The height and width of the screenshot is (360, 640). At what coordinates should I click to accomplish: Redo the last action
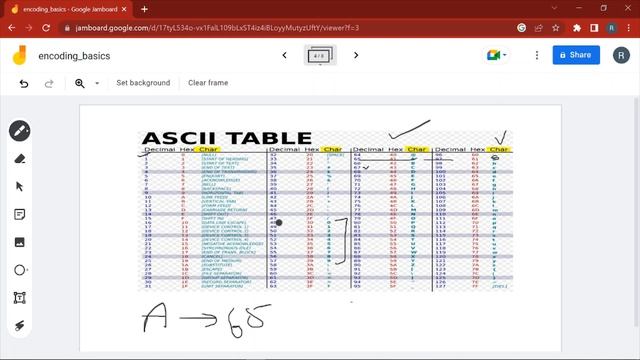coord(49,83)
